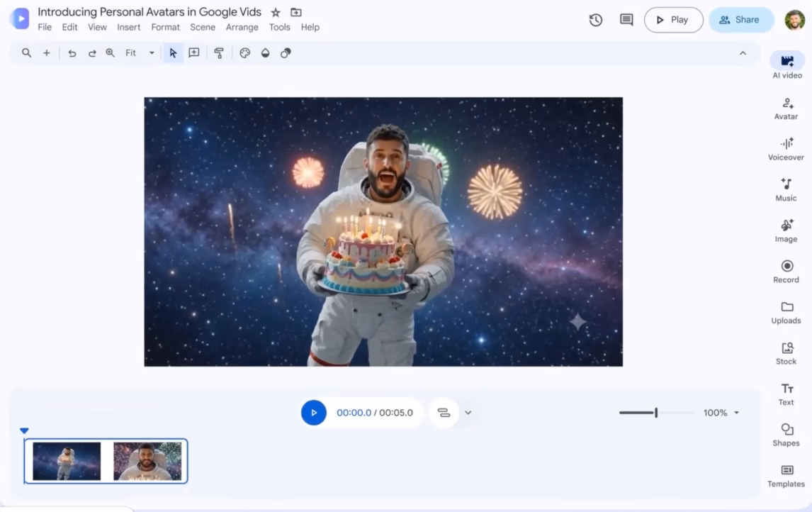Open the Tools menu
812x512 pixels.
click(279, 27)
